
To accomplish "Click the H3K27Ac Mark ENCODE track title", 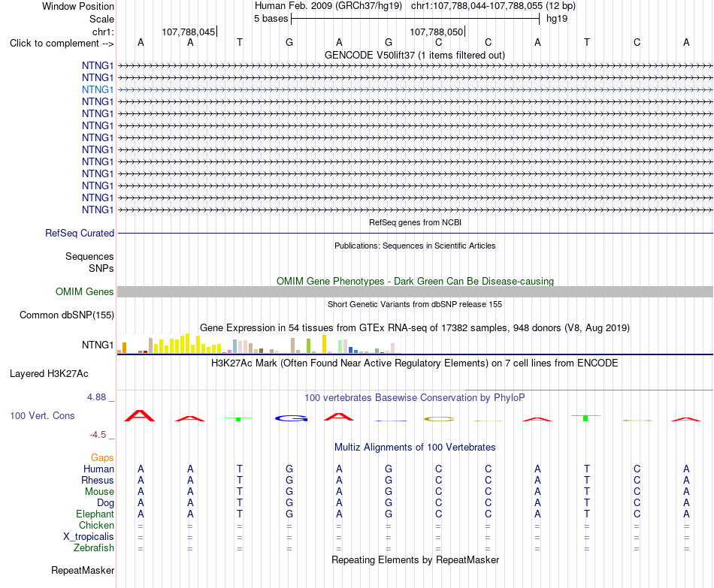I will click(415, 363).
